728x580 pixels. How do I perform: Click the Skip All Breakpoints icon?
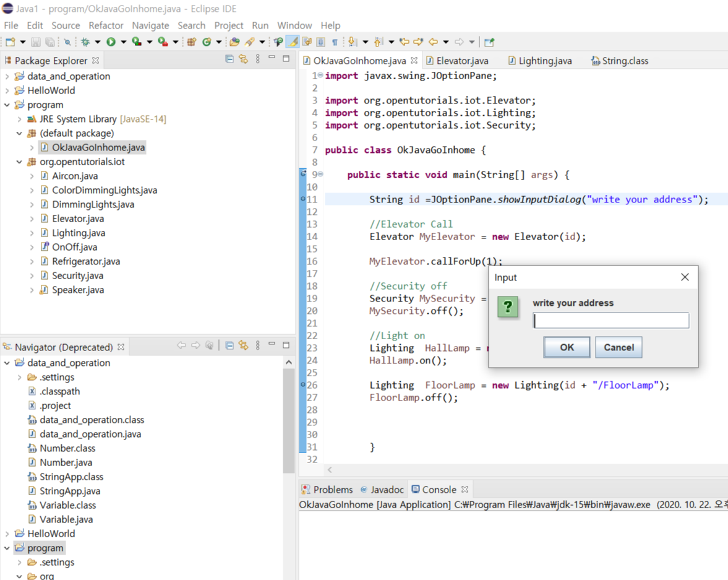point(68,42)
